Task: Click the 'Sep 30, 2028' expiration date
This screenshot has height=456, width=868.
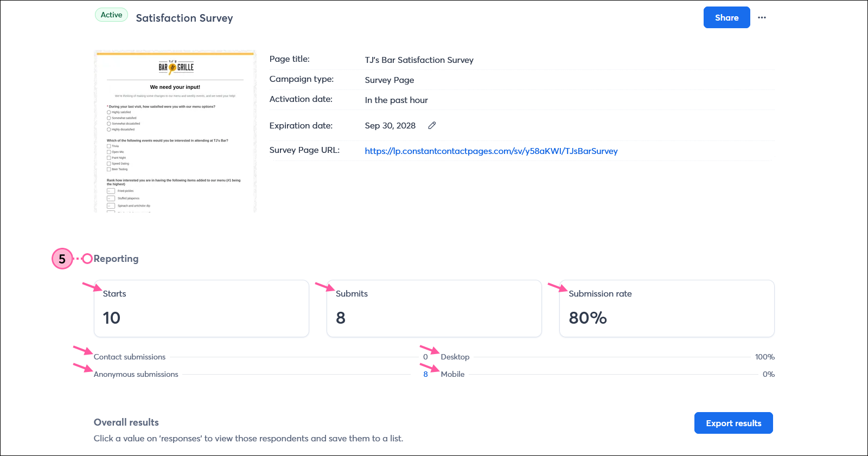Action: click(390, 125)
